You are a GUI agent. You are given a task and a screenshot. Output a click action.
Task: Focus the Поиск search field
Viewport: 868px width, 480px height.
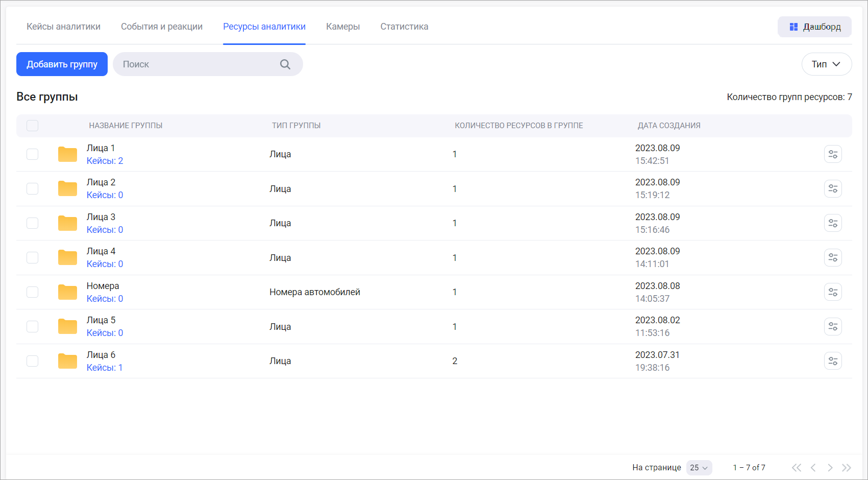pos(199,64)
